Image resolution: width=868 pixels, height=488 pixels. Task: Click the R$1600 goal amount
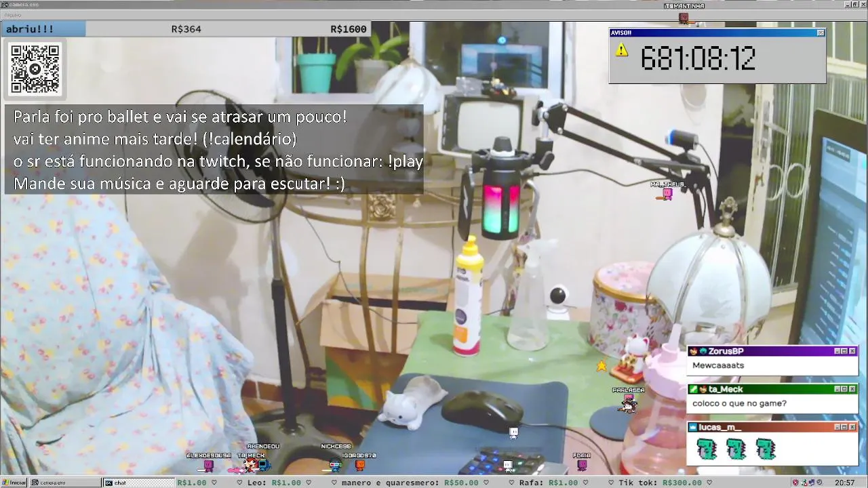click(x=349, y=29)
